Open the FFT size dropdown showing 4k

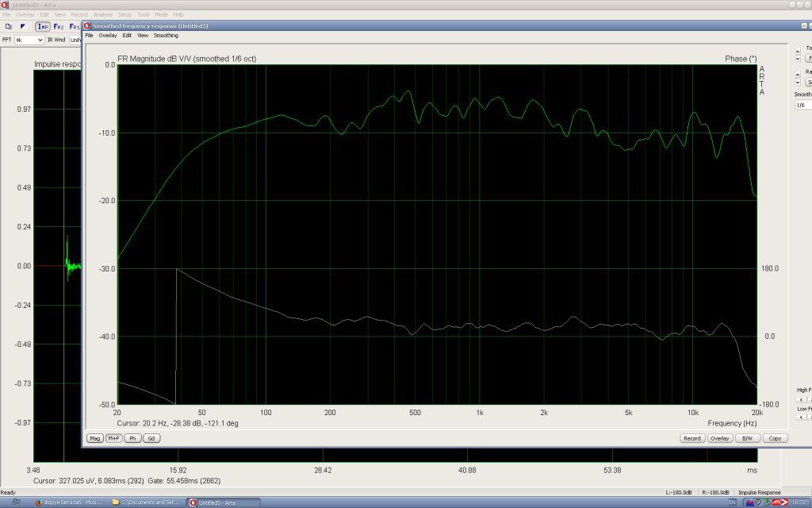pyautogui.click(x=29, y=40)
